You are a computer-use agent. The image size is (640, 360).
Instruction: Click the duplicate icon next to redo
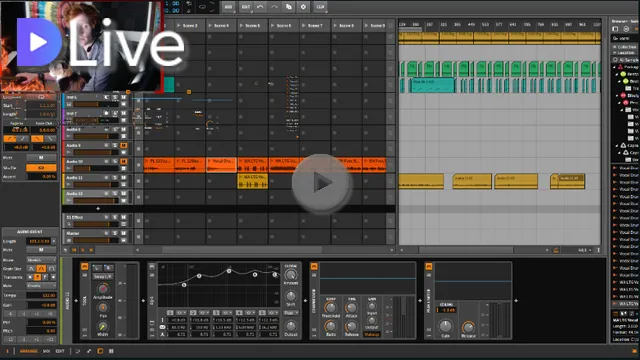(x=289, y=7)
